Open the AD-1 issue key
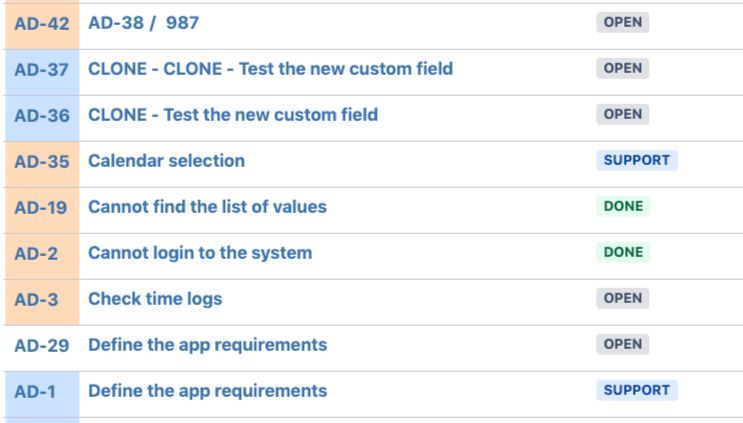The image size is (743, 423). pos(35,391)
